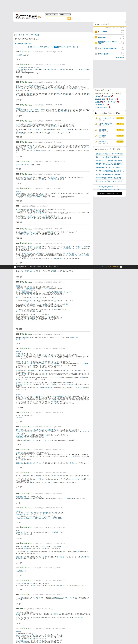
Task: Go to page 661- in pagination
Action: (61, 47)
